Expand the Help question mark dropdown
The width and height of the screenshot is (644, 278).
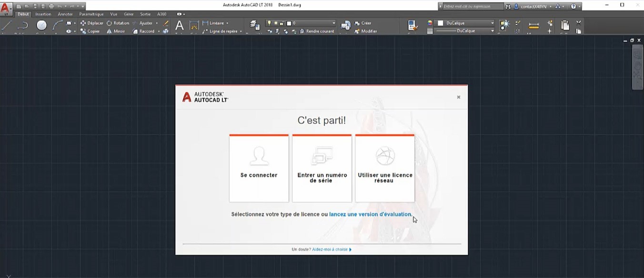click(580, 6)
